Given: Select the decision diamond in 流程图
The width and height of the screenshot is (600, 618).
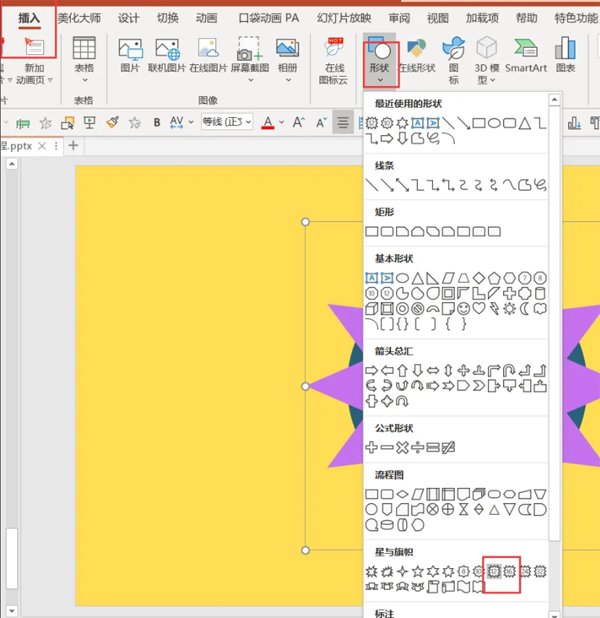Looking at the screenshot, I should [402, 494].
